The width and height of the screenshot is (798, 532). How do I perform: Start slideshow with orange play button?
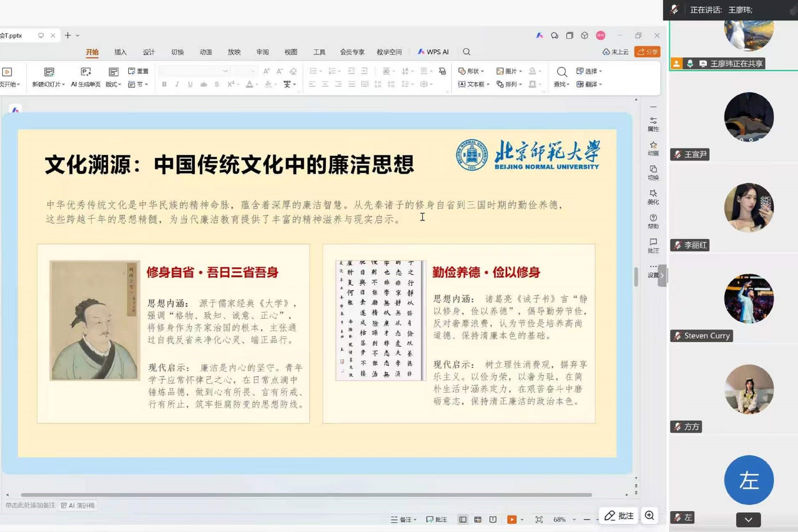512,519
